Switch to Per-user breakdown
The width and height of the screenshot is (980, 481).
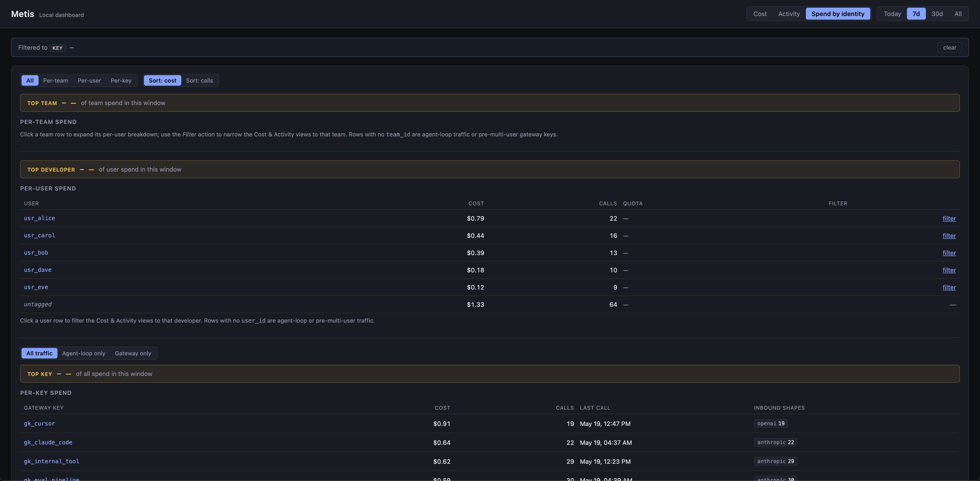coord(89,81)
